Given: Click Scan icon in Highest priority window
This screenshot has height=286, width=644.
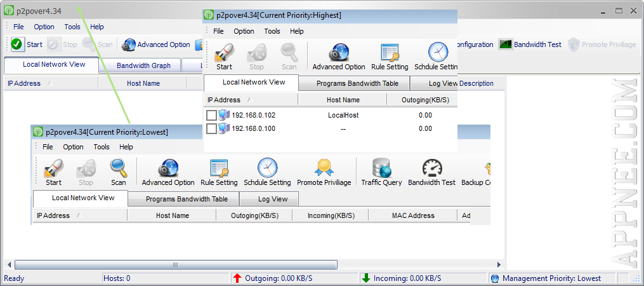Looking at the screenshot, I should point(289,52).
